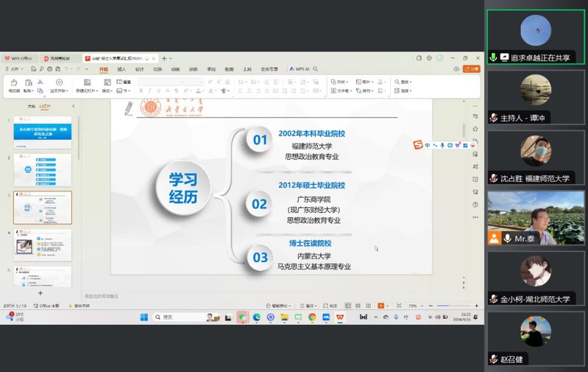Expand the File (文件) menu
This screenshot has height=372, width=588.
click(x=15, y=69)
